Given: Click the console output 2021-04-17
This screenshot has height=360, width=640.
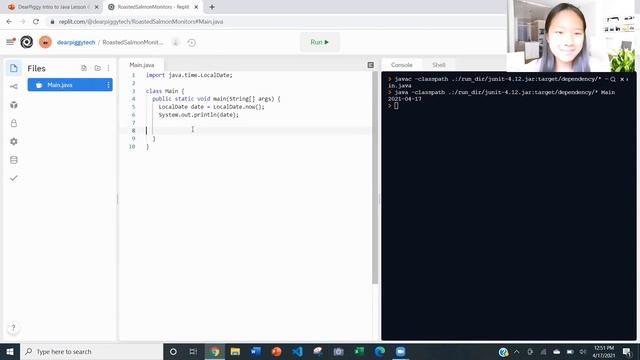Looking at the screenshot, I should (404, 99).
